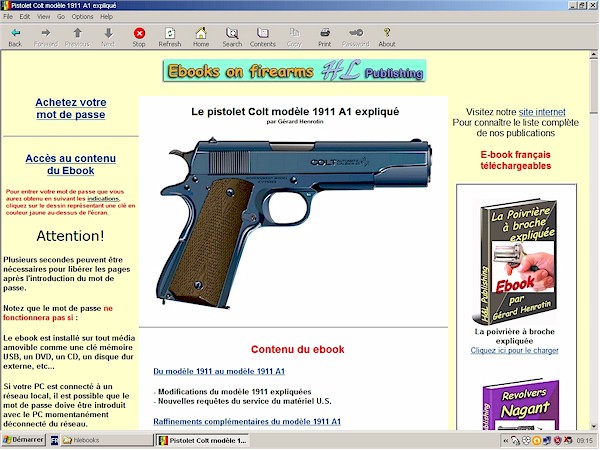The image size is (600, 450).
Task: Open the Contents panel
Action: pos(263,37)
